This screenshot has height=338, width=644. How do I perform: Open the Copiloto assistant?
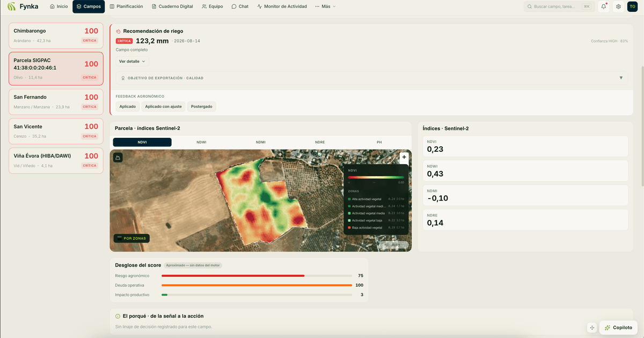coord(618,327)
